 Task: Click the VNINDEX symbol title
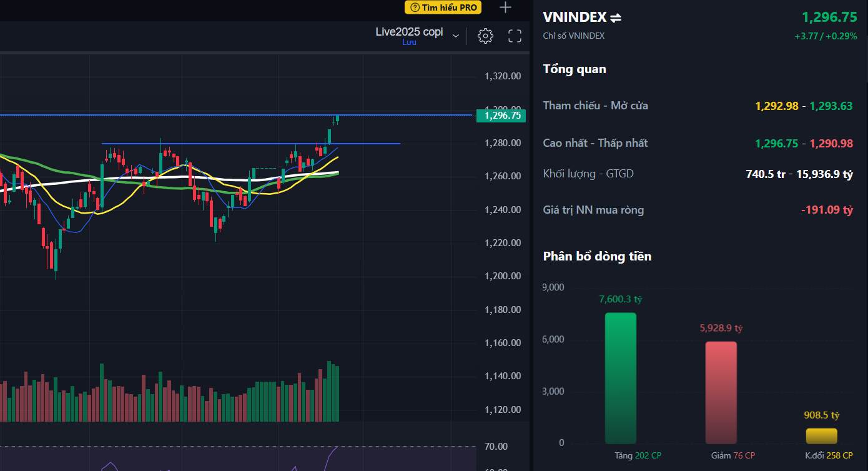click(575, 17)
